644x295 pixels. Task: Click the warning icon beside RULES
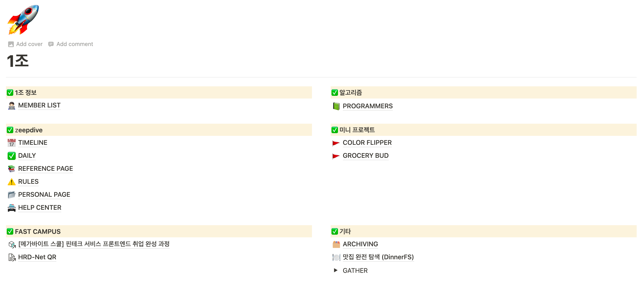tap(11, 182)
